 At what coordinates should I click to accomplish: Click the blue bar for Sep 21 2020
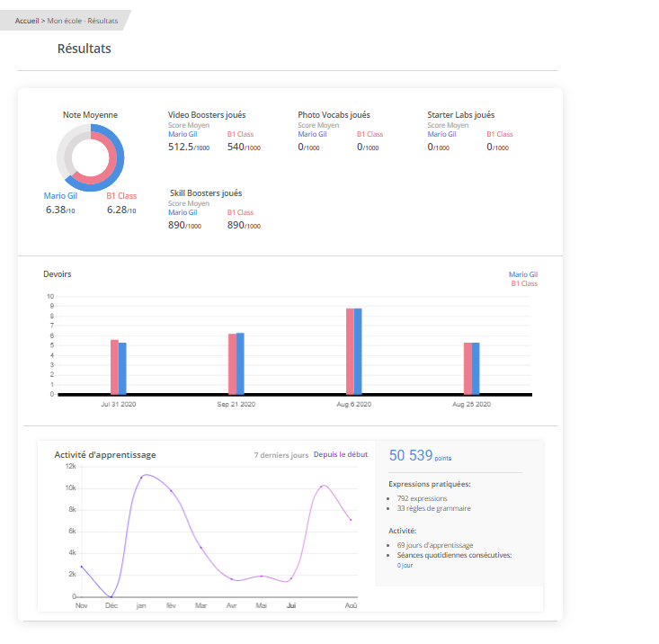pos(240,363)
